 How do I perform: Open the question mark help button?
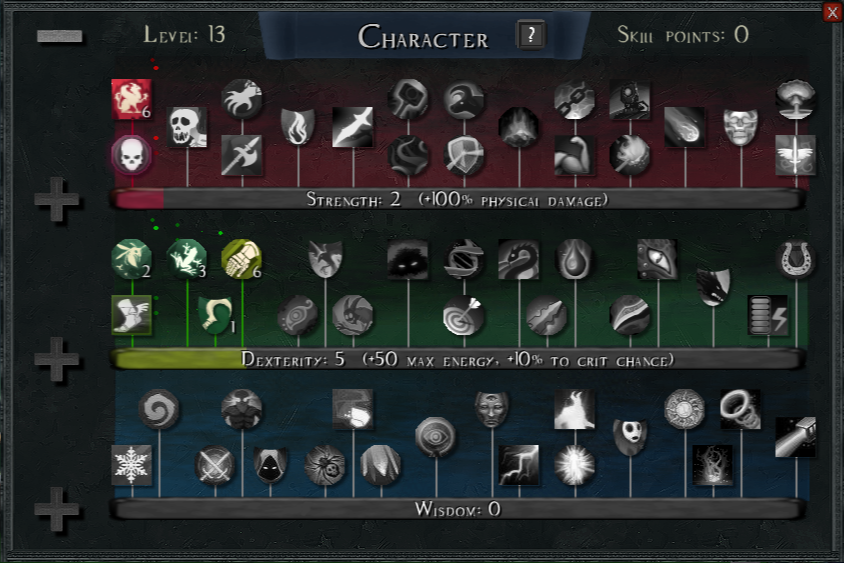[531, 36]
